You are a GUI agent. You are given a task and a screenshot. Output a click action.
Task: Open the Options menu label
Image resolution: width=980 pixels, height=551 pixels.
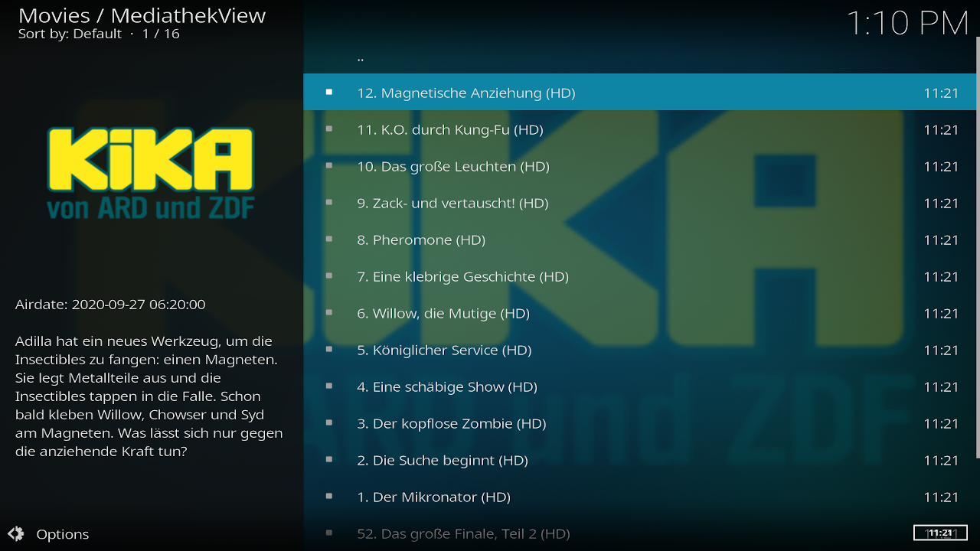coord(63,534)
